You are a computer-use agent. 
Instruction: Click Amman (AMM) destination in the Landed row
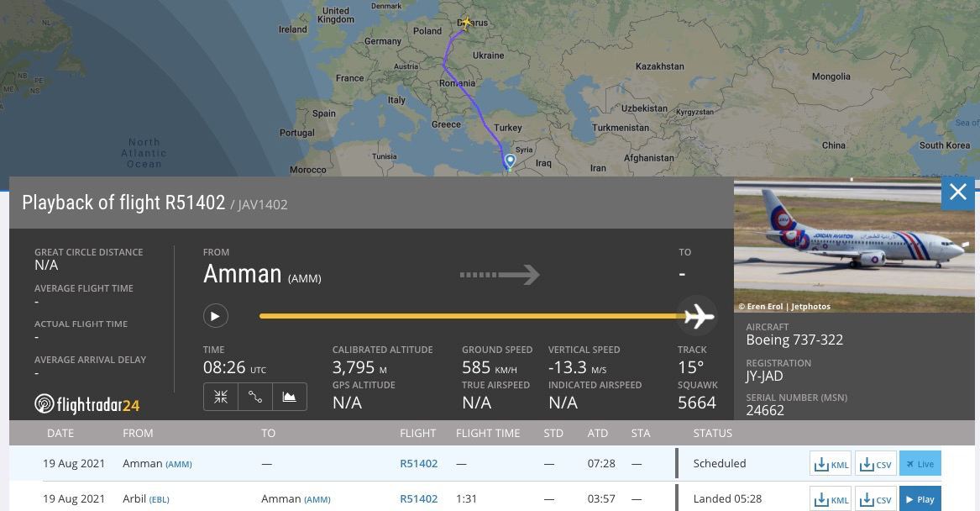(296, 498)
